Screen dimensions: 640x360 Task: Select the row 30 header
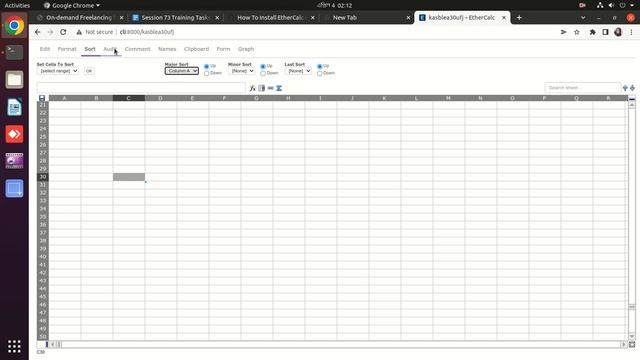[42, 177]
